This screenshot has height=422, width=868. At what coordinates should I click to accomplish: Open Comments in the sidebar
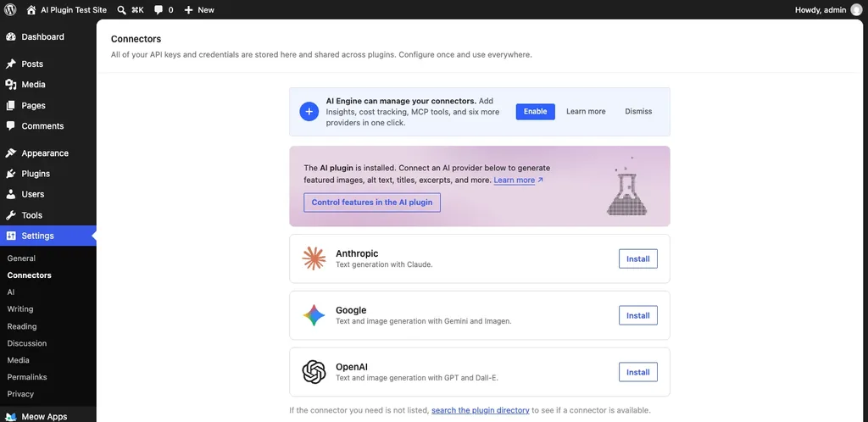click(x=48, y=126)
